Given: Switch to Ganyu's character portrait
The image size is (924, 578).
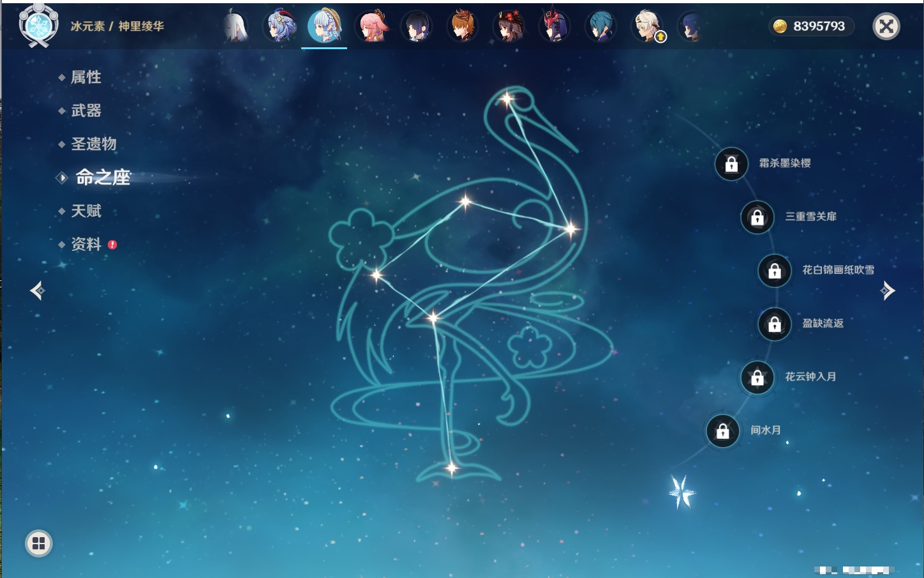Looking at the screenshot, I should (280, 27).
